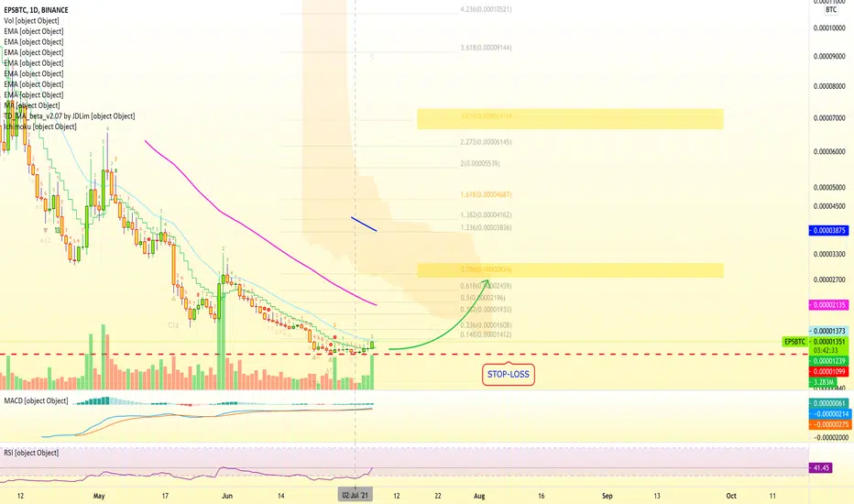Click the Oct label on time axis
The image size is (854, 504).
tap(731, 496)
